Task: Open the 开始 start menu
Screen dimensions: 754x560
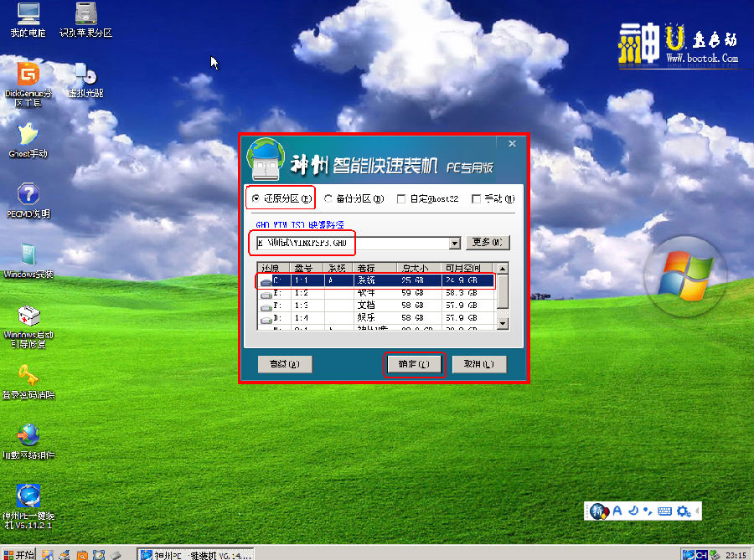Action: pyautogui.click(x=18, y=554)
